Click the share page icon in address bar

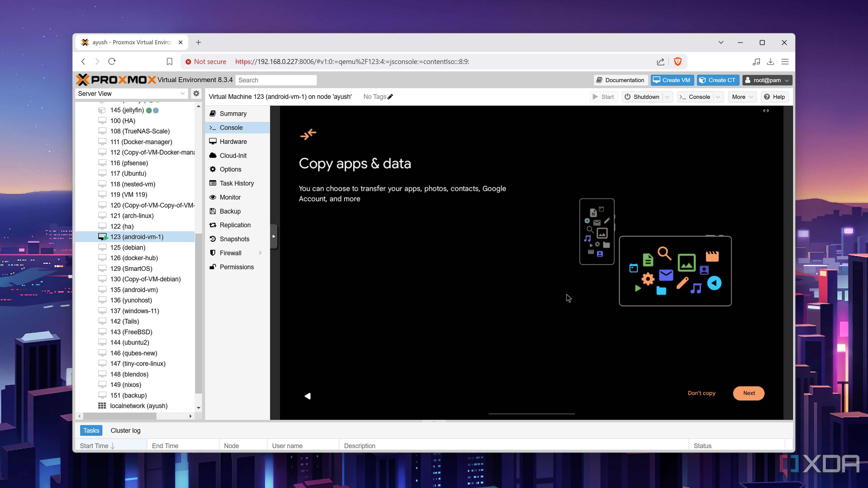(660, 62)
